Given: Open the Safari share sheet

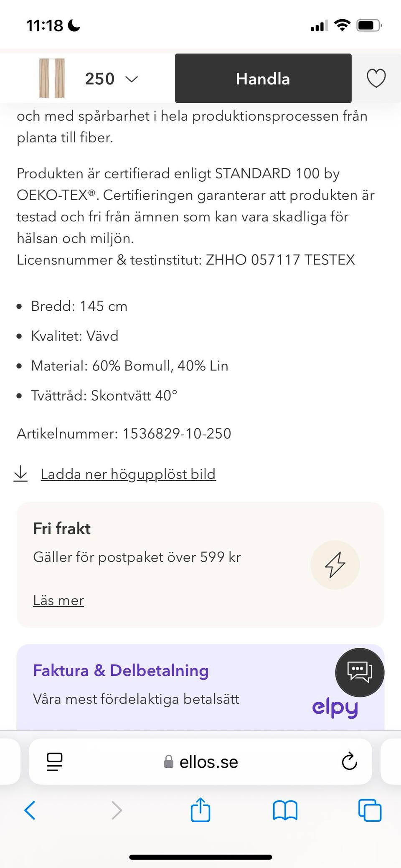Looking at the screenshot, I should (200, 810).
